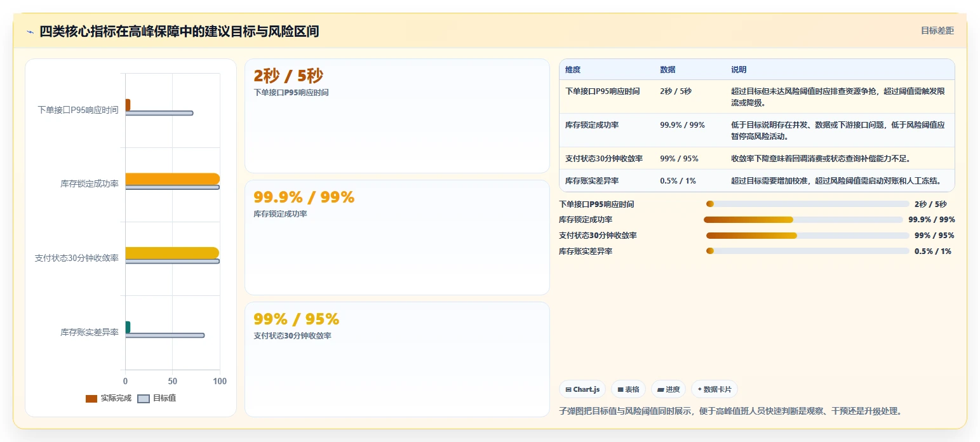
Task: Click the small brown actual bar for 下单接口P95响应时间
Action: coord(128,105)
